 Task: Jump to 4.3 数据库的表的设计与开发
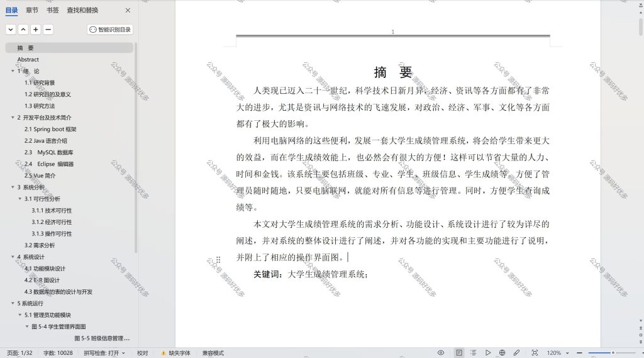[58, 292]
